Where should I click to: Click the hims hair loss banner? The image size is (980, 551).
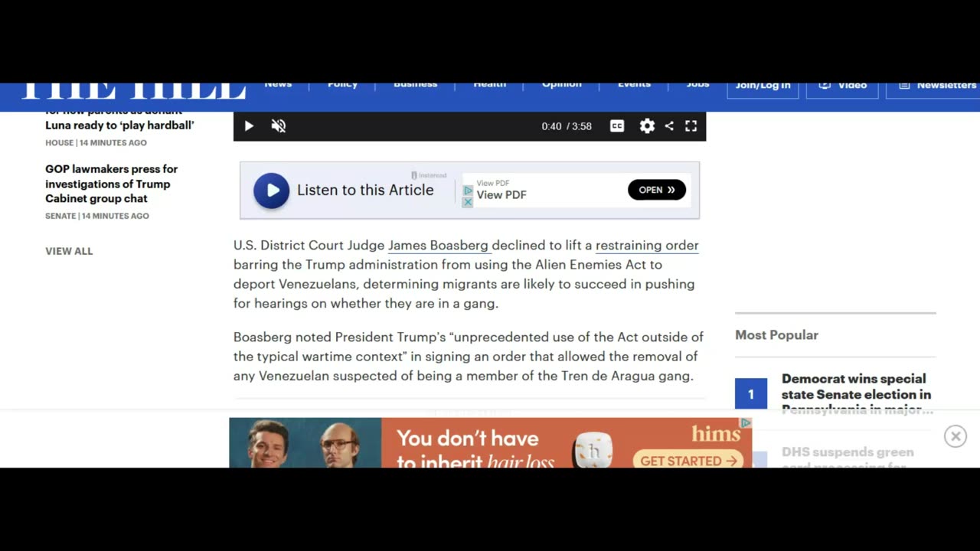490,442
